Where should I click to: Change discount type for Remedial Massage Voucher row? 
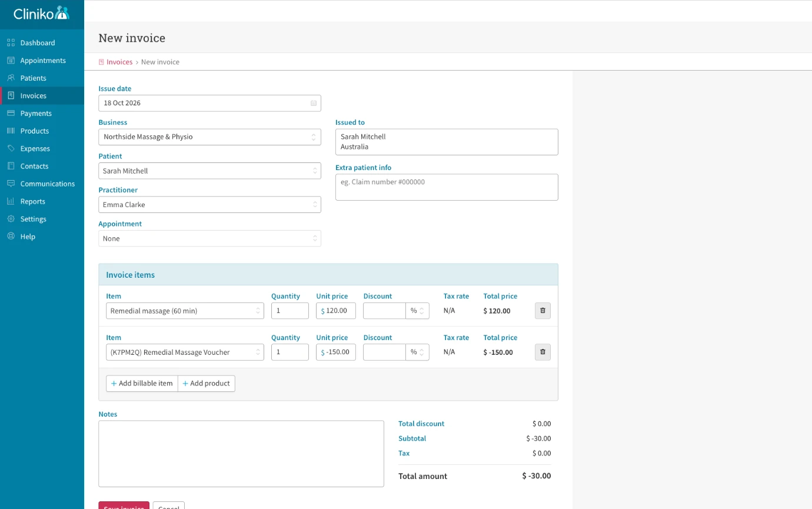[x=417, y=352]
